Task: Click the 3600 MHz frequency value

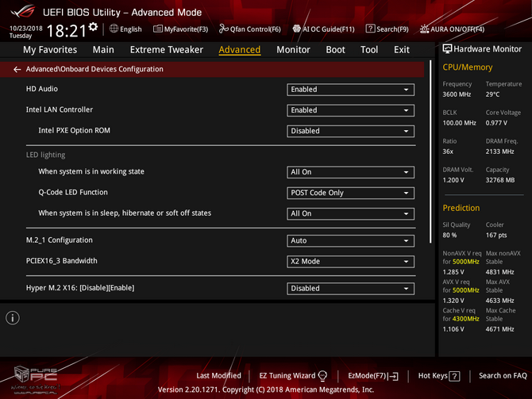Action: pos(457,94)
